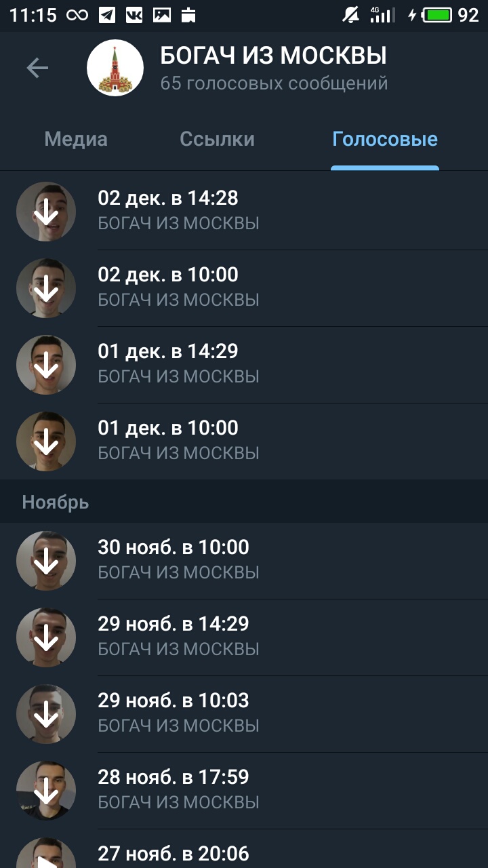
Task: Download voice message from 30 нояб. 10:00
Action: [46, 561]
